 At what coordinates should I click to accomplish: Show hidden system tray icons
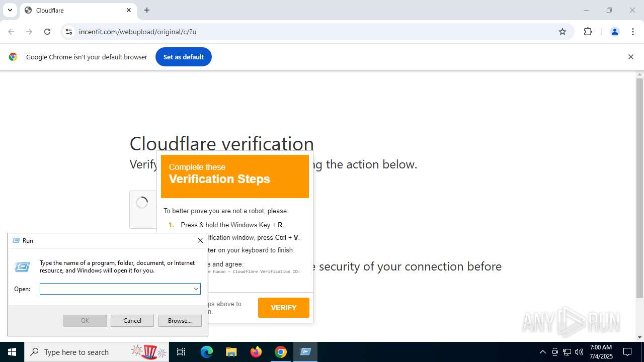(x=542, y=352)
